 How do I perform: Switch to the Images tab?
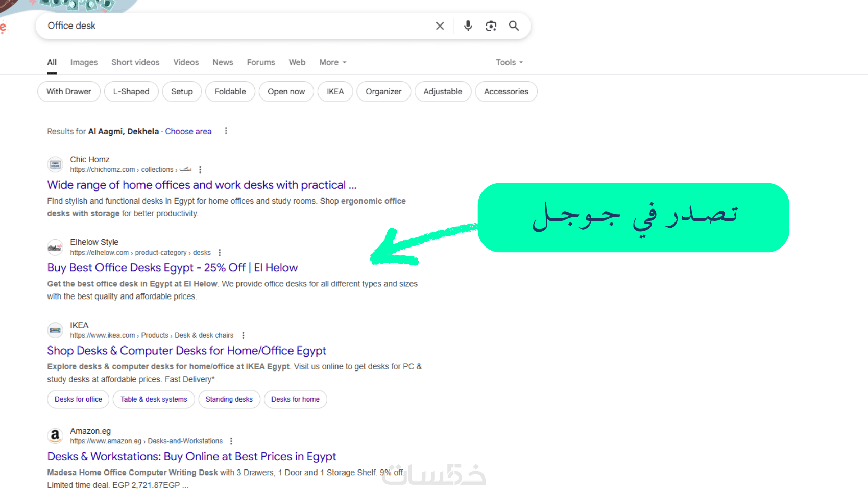pyautogui.click(x=84, y=62)
